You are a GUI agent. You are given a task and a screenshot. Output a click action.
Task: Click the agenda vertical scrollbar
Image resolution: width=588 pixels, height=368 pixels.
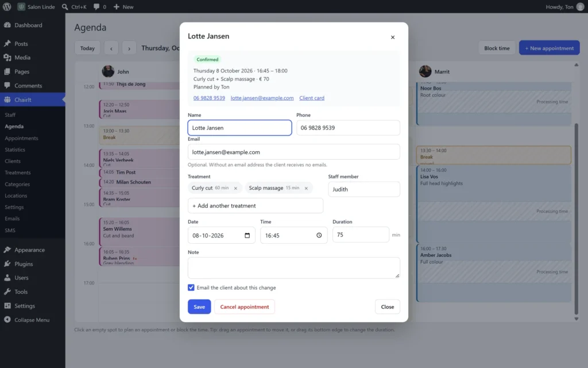[577, 218]
